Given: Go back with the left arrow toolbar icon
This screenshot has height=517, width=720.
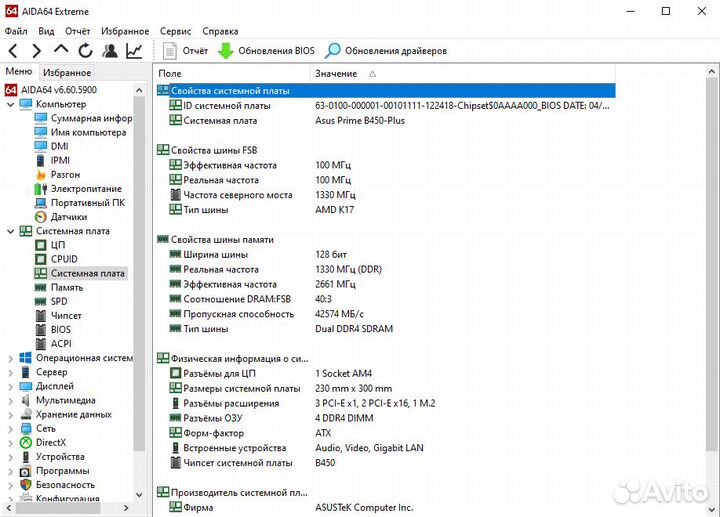Looking at the screenshot, I should click(x=13, y=51).
